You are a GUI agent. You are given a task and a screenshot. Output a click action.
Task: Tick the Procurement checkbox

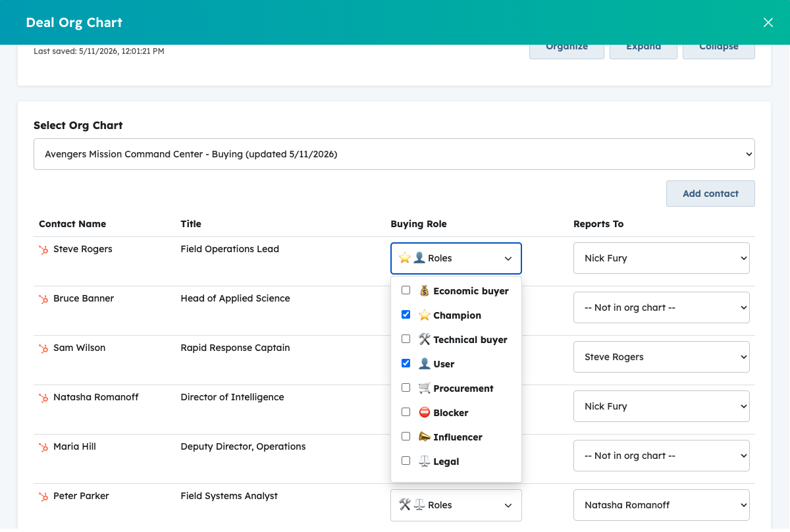pos(406,388)
